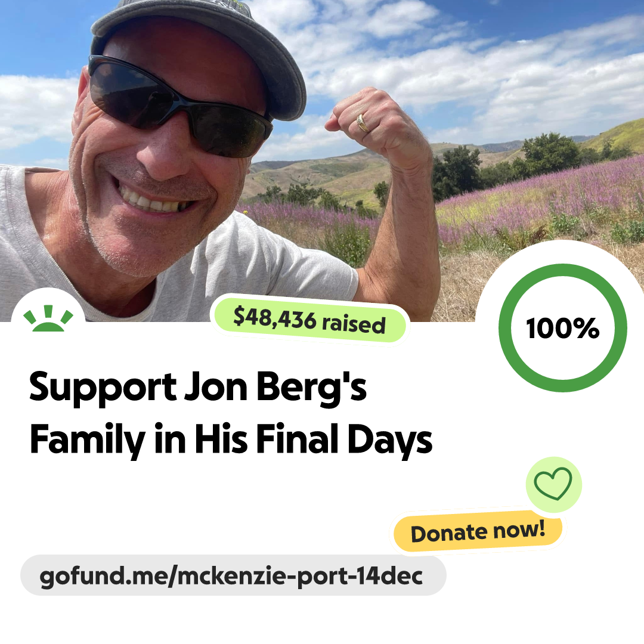Click the green 100% progress ring
This screenshot has height=644, width=644.
(563, 328)
